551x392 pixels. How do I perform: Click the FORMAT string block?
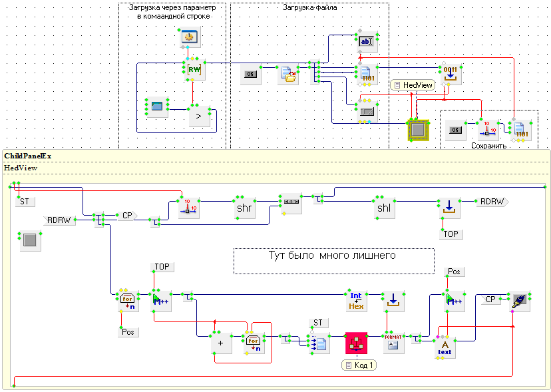(393, 343)
